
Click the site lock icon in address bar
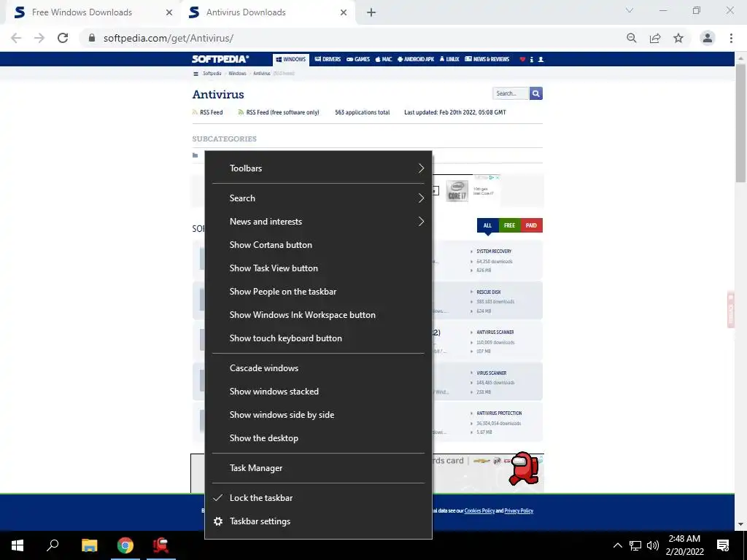point(92,38)
